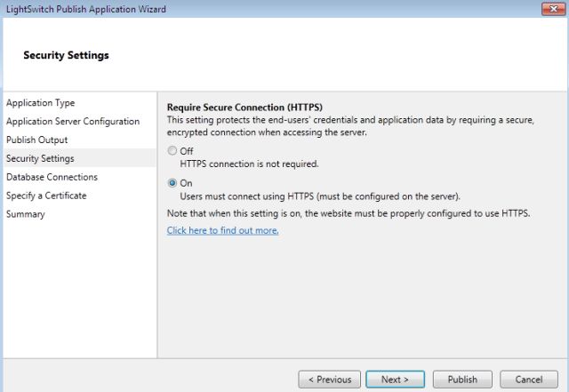The image size is (569, 392).
Task: Select the Off radio button
Action: 172,151
